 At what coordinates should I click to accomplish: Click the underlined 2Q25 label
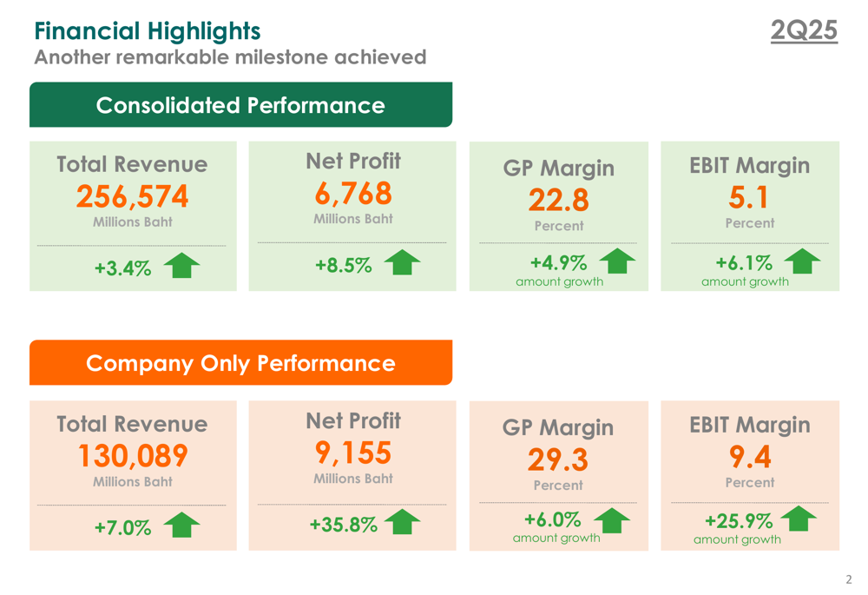tap(804, 31)
